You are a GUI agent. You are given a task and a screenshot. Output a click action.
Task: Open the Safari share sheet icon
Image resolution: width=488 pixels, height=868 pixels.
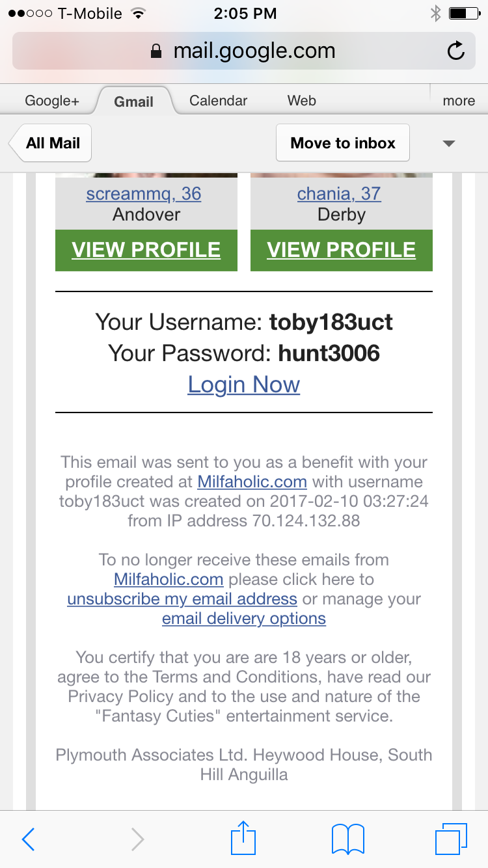(x=244, y=837)
